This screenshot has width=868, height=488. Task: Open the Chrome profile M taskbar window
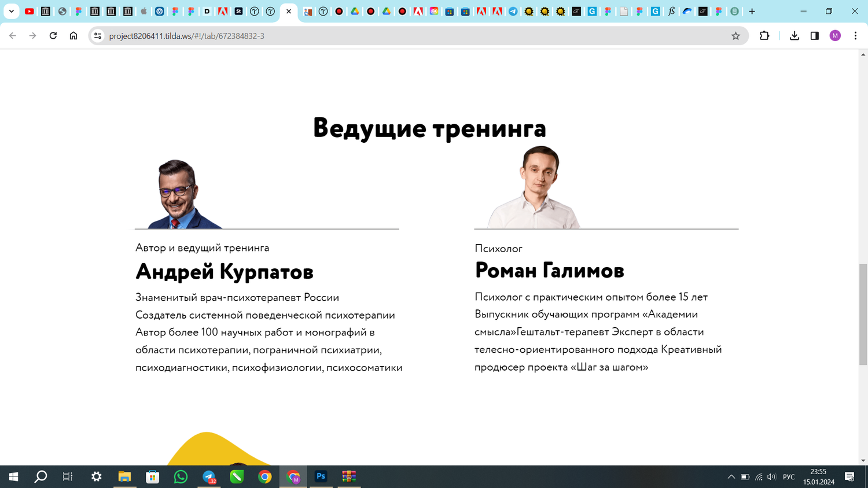(293, 476)
